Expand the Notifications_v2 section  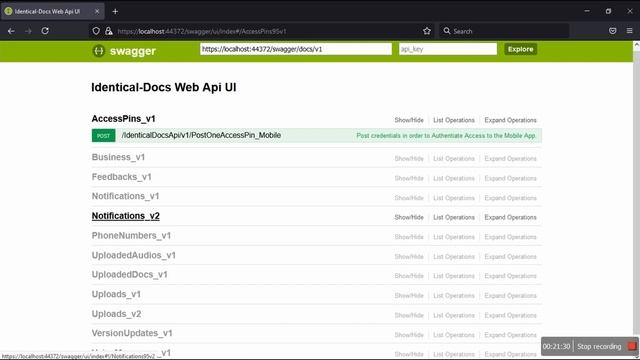tap(125, 216)
